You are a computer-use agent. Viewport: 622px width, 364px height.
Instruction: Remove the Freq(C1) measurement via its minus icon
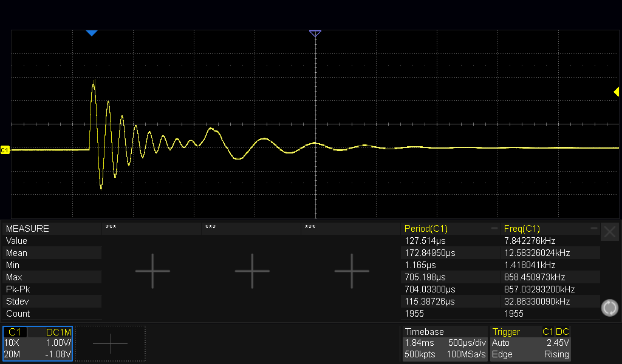coord(594,229)
